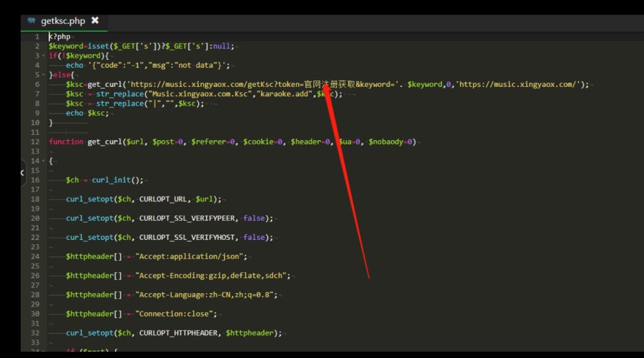
Task: Switch to the getksc.php tab
Action: pos(63,21)
